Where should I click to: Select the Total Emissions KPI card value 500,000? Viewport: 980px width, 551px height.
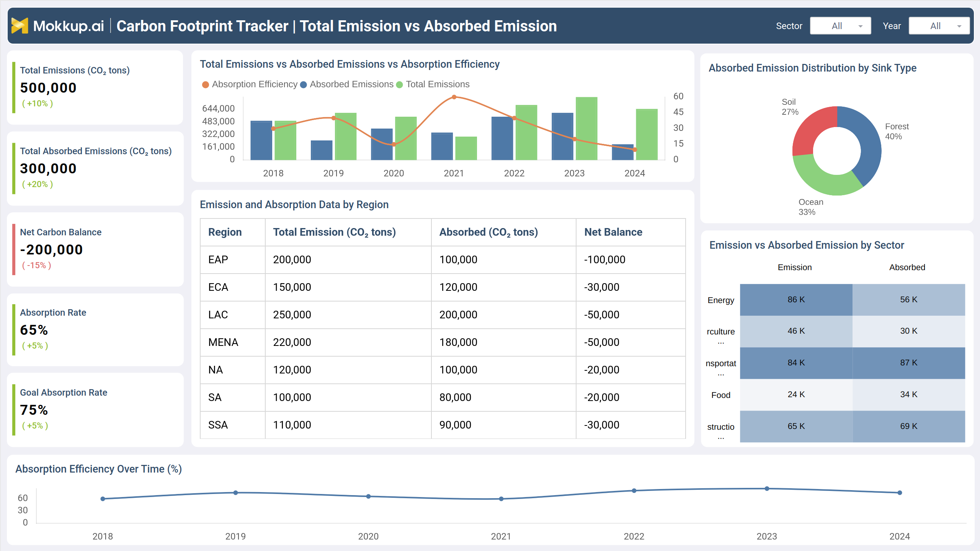click(x=48, y=88)
